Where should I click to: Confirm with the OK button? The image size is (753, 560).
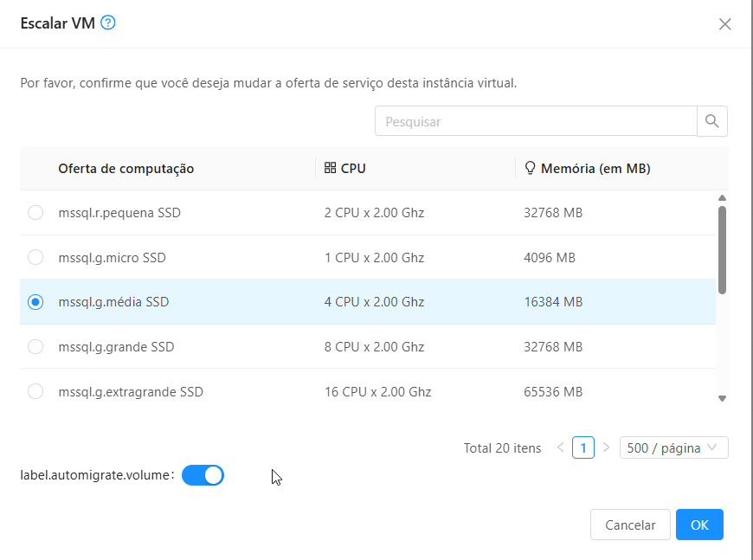click(699, 525)
